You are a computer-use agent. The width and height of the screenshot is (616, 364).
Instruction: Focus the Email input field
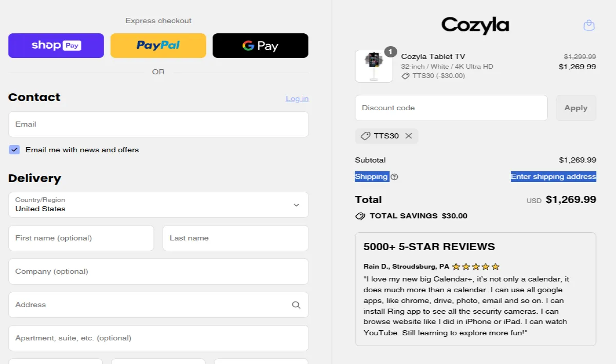coord(158,124)
